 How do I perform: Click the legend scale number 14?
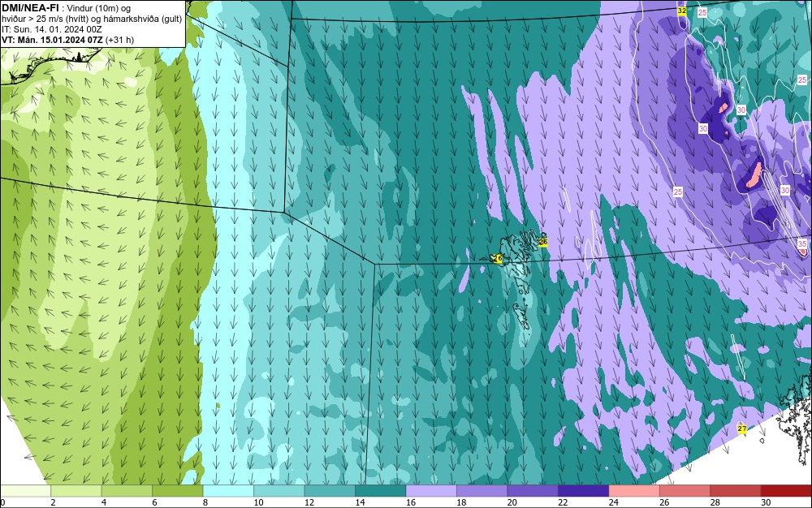[x=360, y=502]
